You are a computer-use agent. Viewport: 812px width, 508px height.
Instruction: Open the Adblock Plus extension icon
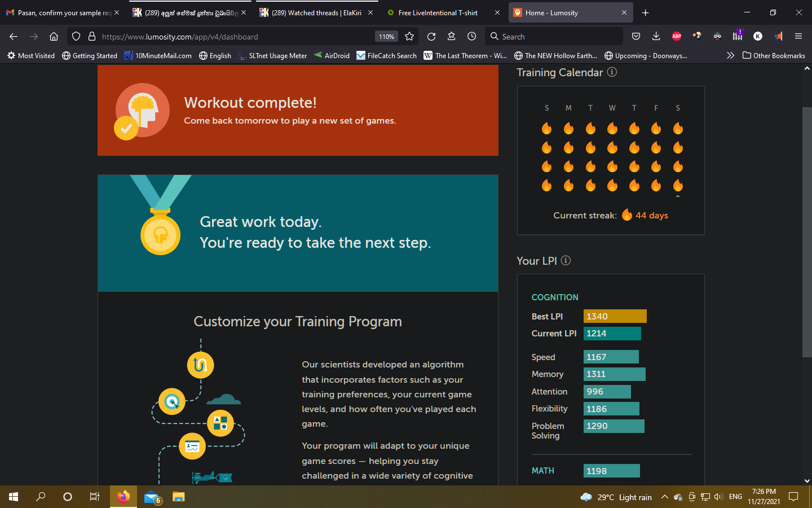pos(677,37)
